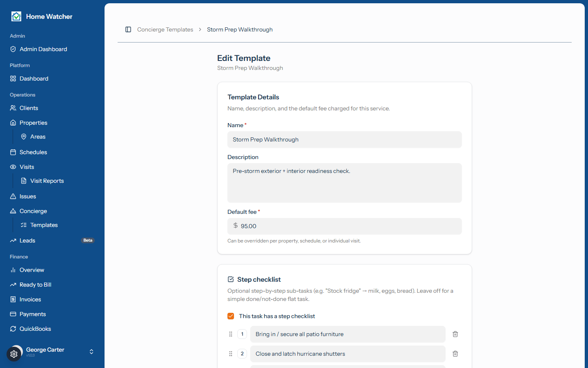Click the 'Beta' badge next to Leads

(88, 240)
